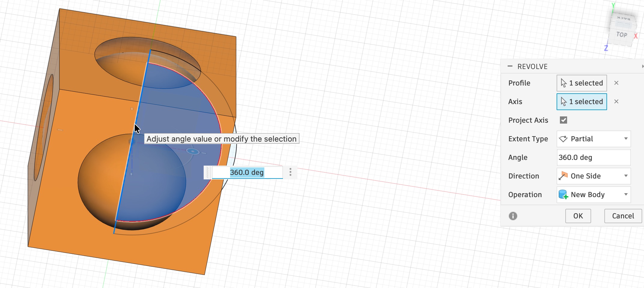This screenshot has width=644, height=288.
Task: Click the Axis selection cursor icon
Action: point(563,102)
